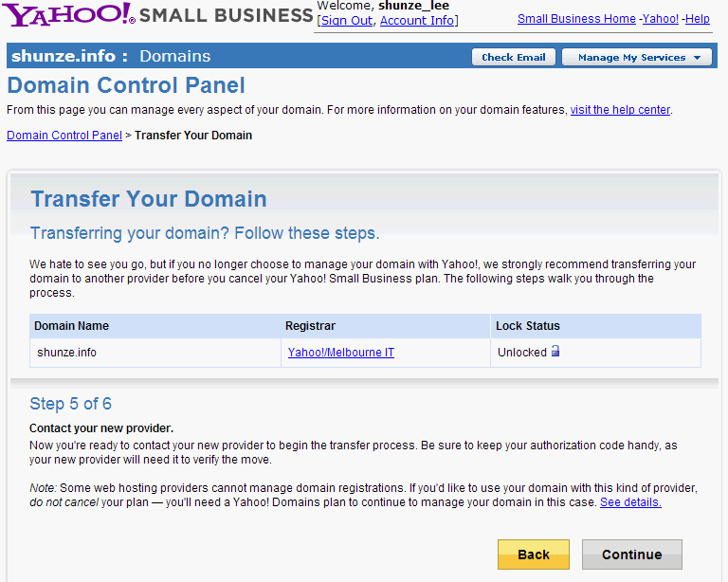Click the Domain Control Panel page title
Screen dimensions: 728x582
pos(126,85)
